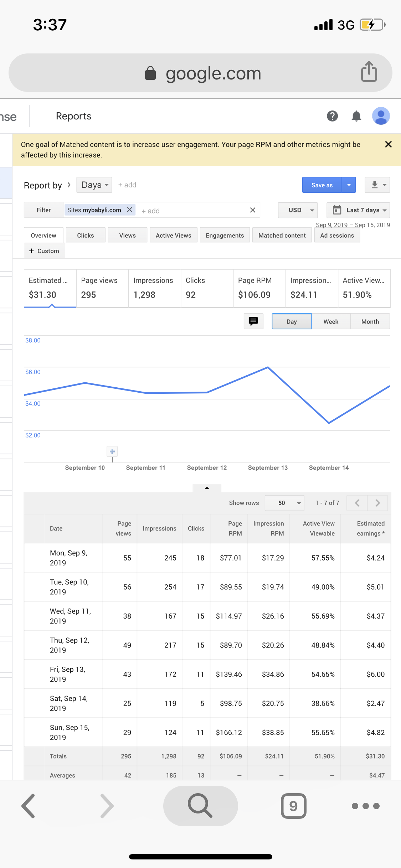401x868 pixels.
Task: Open notifications bell icon
Action: coord(356,116)
